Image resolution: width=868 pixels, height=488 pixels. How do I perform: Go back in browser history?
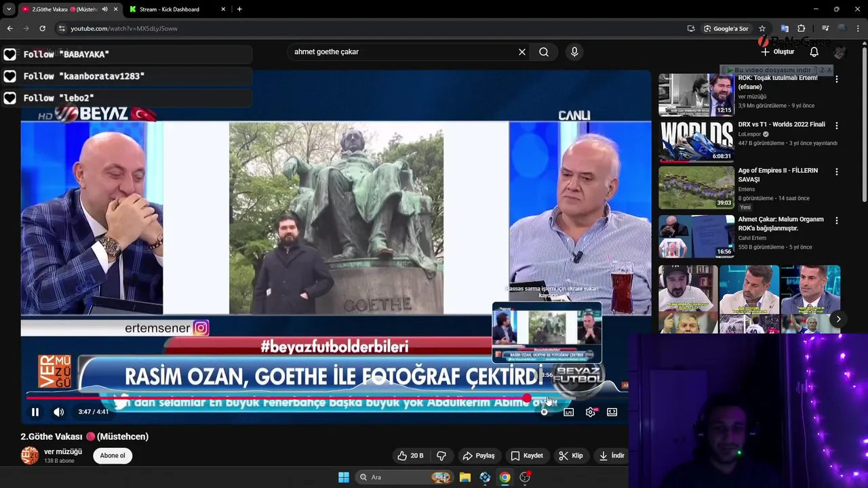[10, 28]
